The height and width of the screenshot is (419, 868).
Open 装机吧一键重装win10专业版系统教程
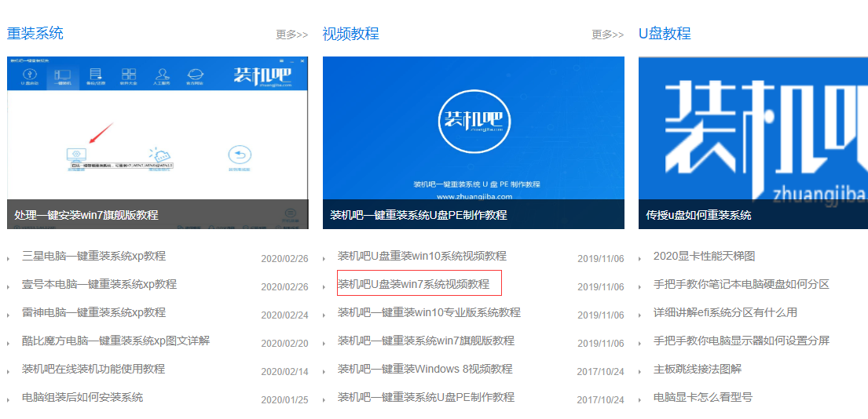429,312
